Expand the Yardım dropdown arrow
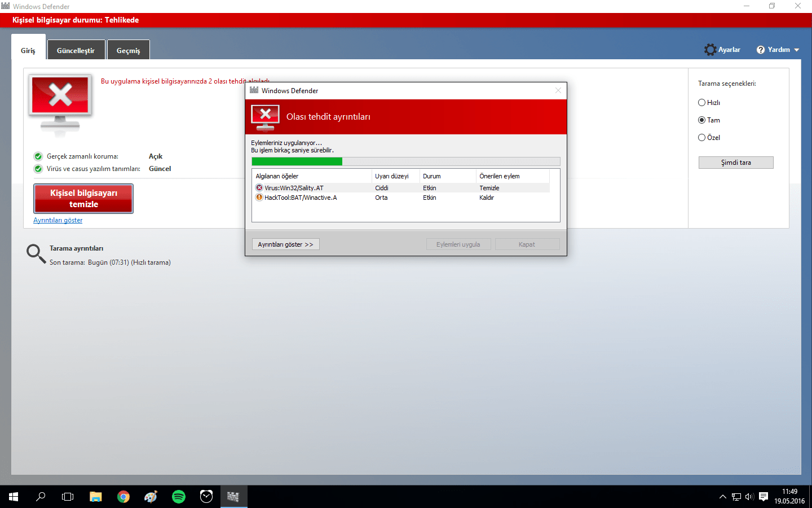 click(797, 50)
